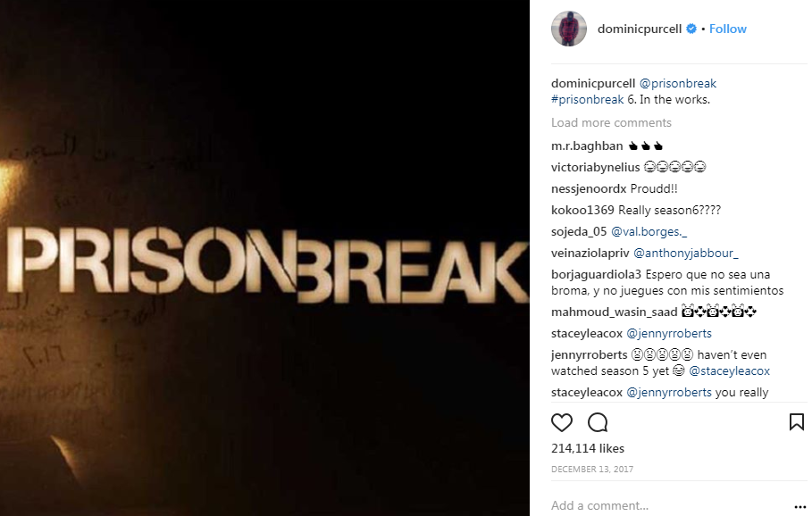Screen dimensions: 812x516
Task: Like the post with the heart icon
Action: 561,423
